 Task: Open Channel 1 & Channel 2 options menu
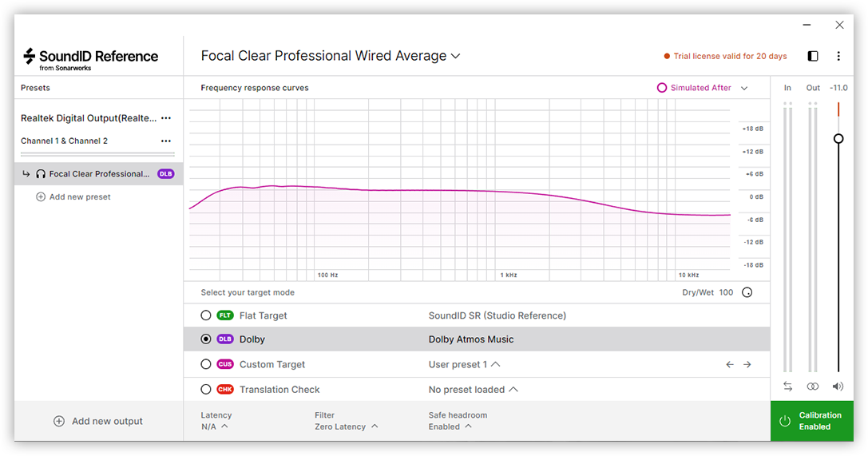click(x=166, y=141)
